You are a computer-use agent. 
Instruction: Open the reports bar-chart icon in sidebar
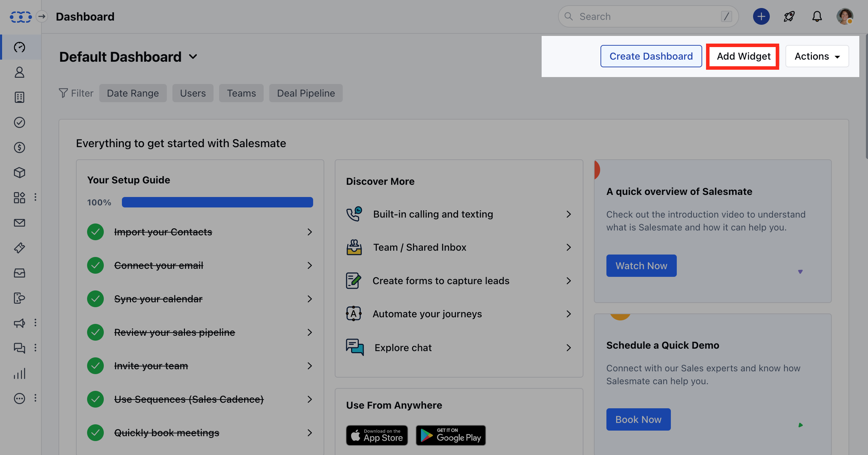pos(20,373)
